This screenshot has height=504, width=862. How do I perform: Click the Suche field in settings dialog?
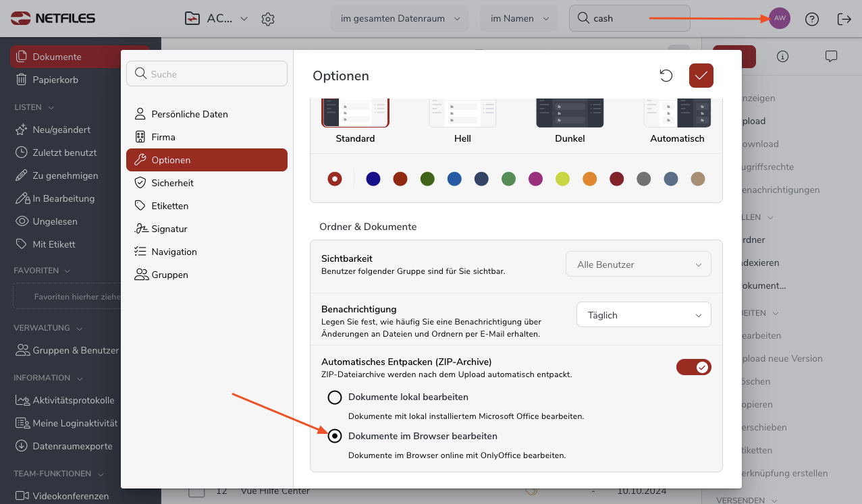pyautogui.click(x=207, y=74)
